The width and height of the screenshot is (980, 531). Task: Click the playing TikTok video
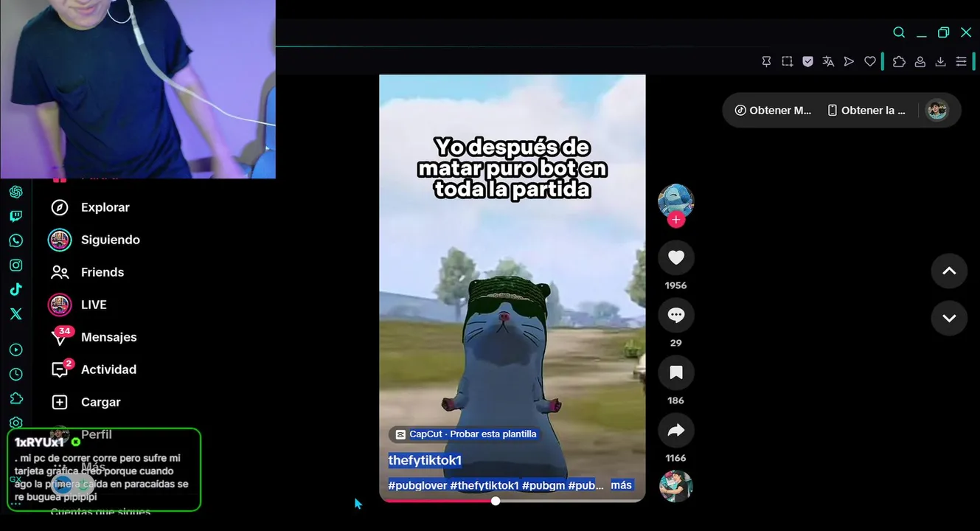[x=512, y=288]
